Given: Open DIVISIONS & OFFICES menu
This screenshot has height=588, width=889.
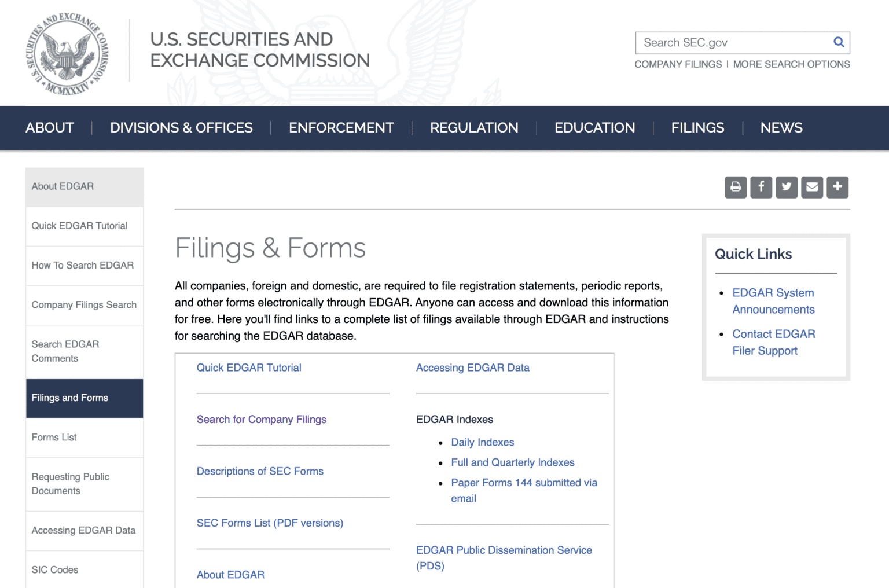Looking at the screenshot, I should (181, 128).
